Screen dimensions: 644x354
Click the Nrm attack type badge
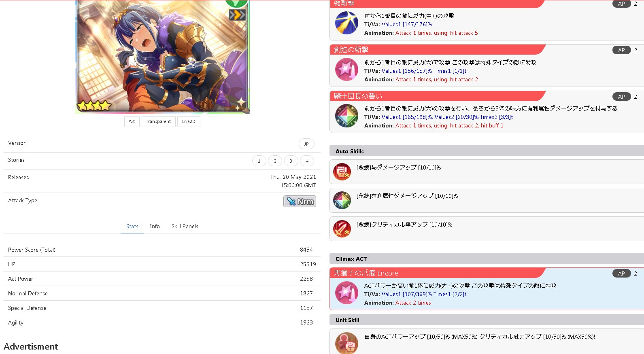[x=300, y=201]
